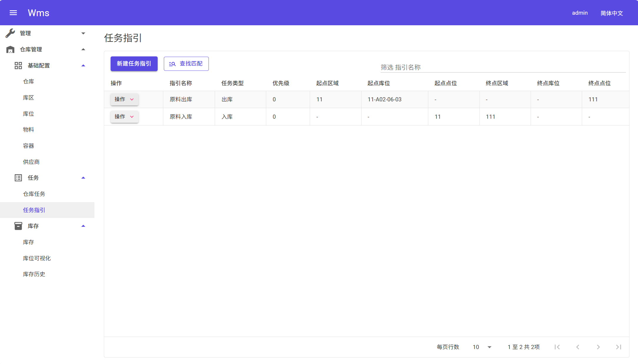Open the 仓库任务 menu item
This screenshot has height=364, width=638.
tap(34, 194)
